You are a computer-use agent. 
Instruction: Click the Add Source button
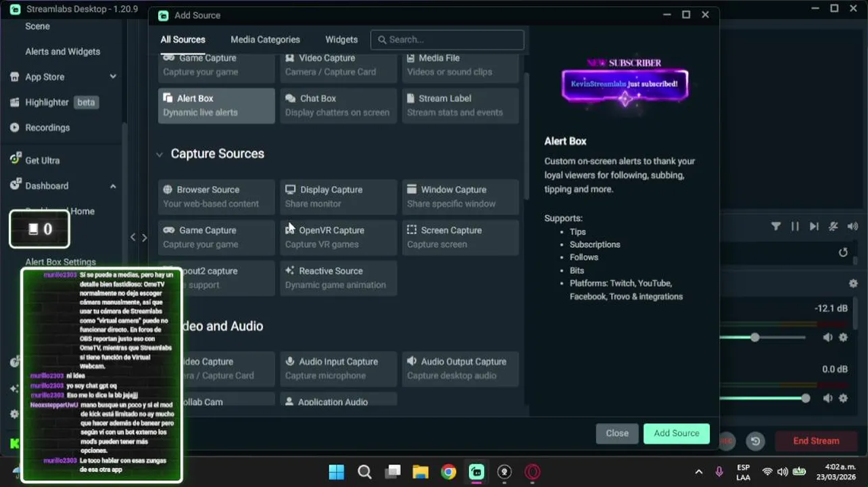point(677,434)
